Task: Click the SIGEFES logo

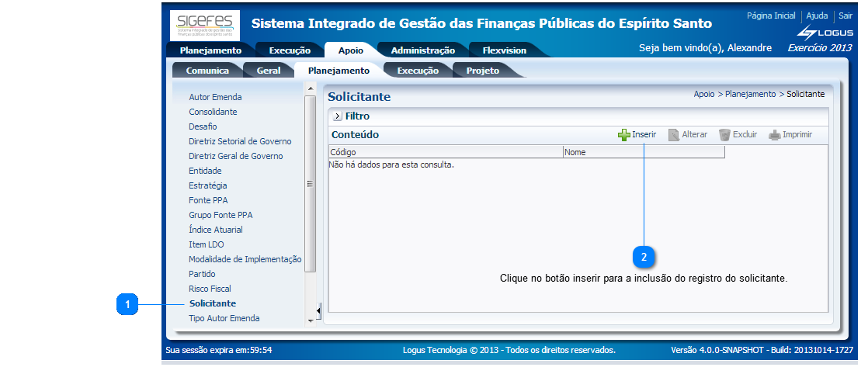Action: coord(205,26)
